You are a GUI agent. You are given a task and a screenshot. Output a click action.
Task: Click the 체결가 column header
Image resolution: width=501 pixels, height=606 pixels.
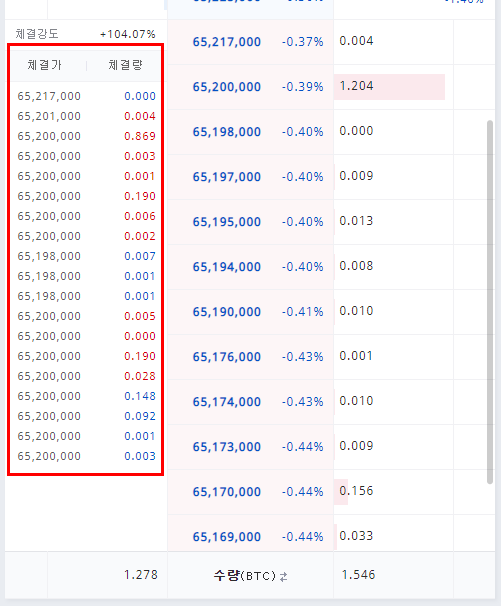(44, 65)
